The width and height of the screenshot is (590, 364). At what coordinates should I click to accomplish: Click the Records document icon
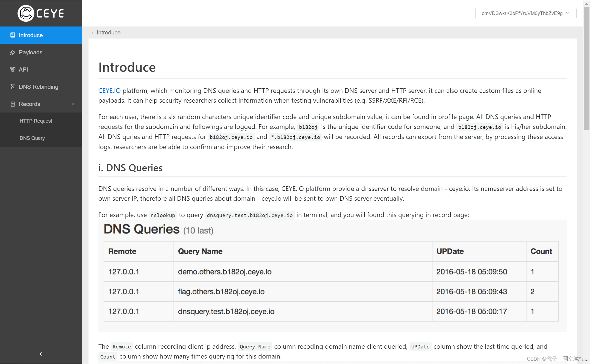tap(13, 104)
